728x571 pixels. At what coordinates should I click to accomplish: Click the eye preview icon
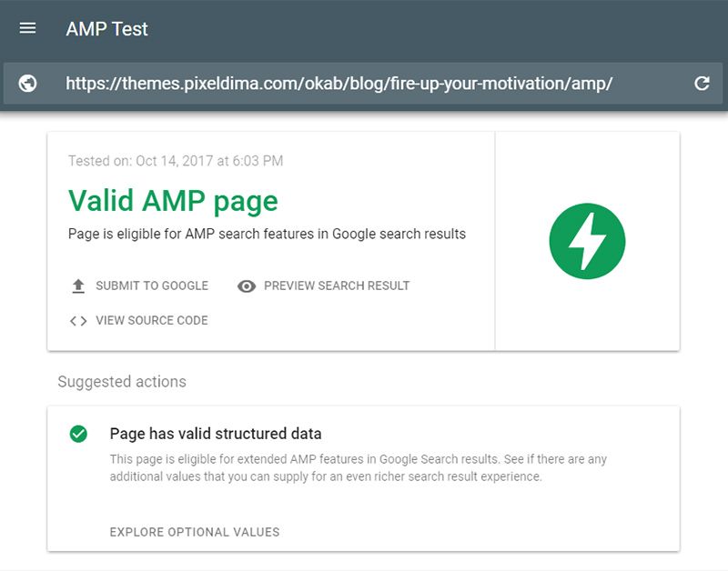pyautogui.click(x=247, y=286)
